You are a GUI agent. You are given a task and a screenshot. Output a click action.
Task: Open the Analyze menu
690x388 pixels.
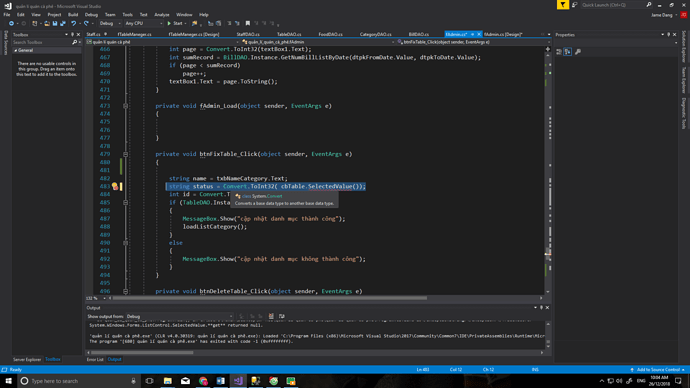click(x=161, y=15)
